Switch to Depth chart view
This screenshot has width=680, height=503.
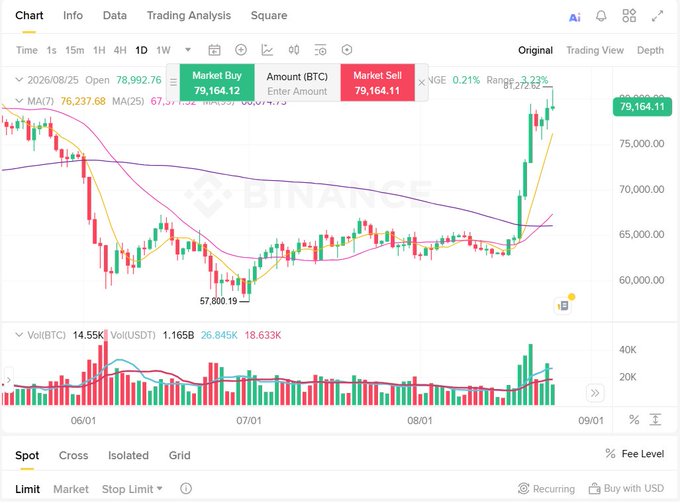point(650,50)
